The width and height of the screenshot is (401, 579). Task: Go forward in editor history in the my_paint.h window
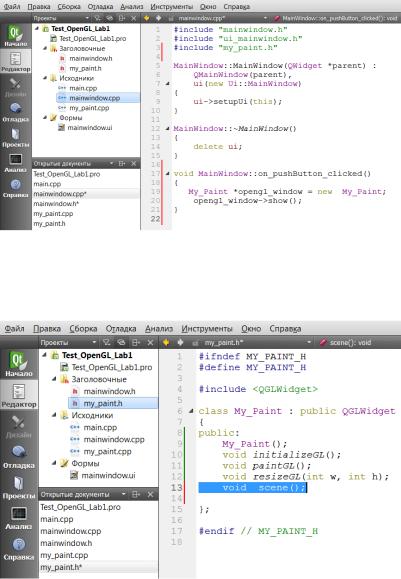(180, 343)
